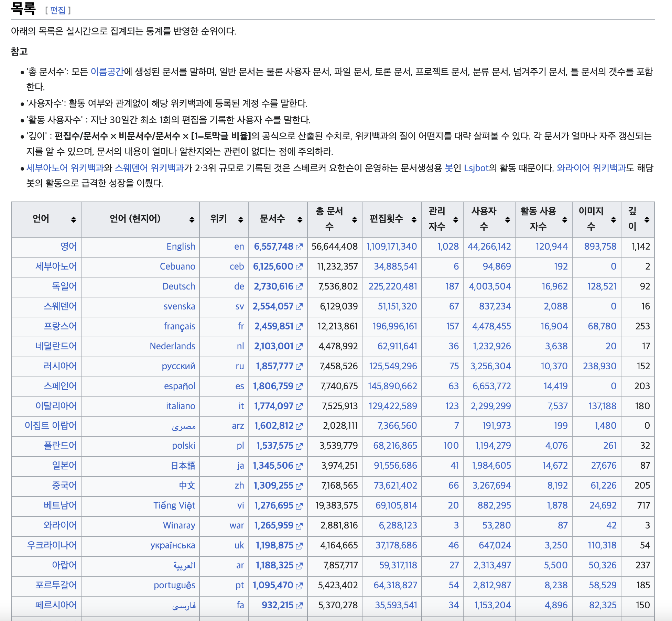Sort by 총 문서 수 arrows

tap(354, 219)
